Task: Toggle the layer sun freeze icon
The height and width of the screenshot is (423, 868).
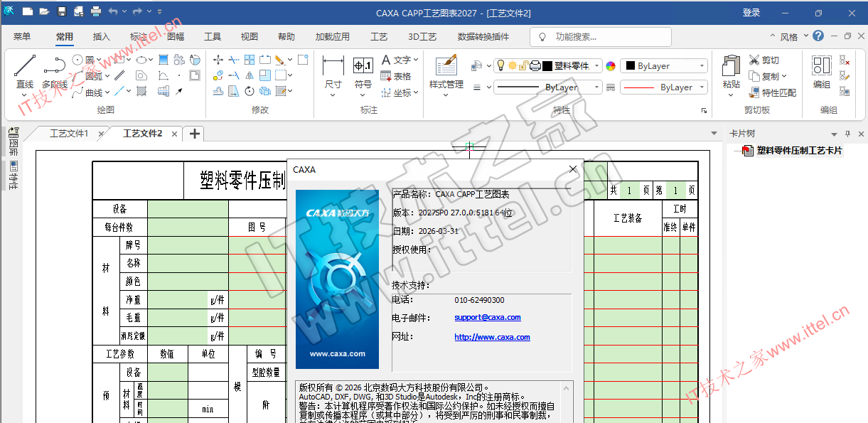Action: (x=512, y=66)
